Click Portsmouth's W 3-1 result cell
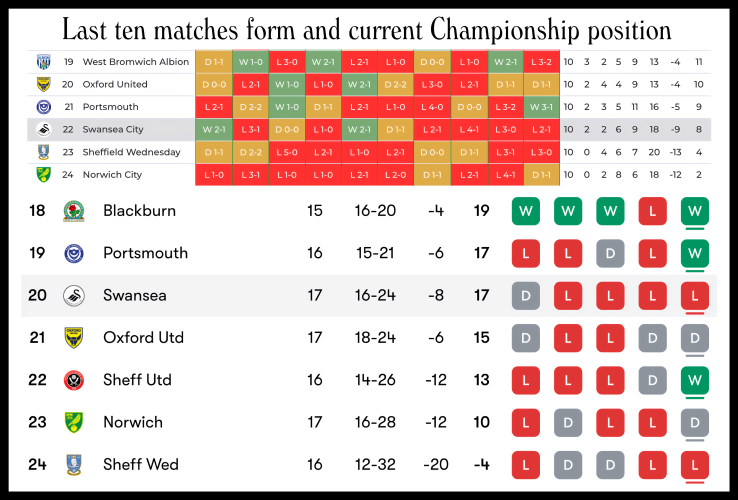 [x=541, y=107]
